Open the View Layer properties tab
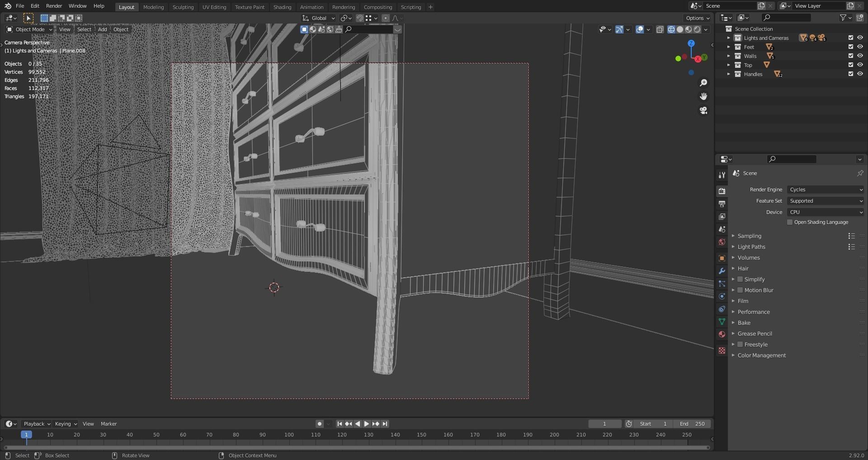 [x=722, y=217]
